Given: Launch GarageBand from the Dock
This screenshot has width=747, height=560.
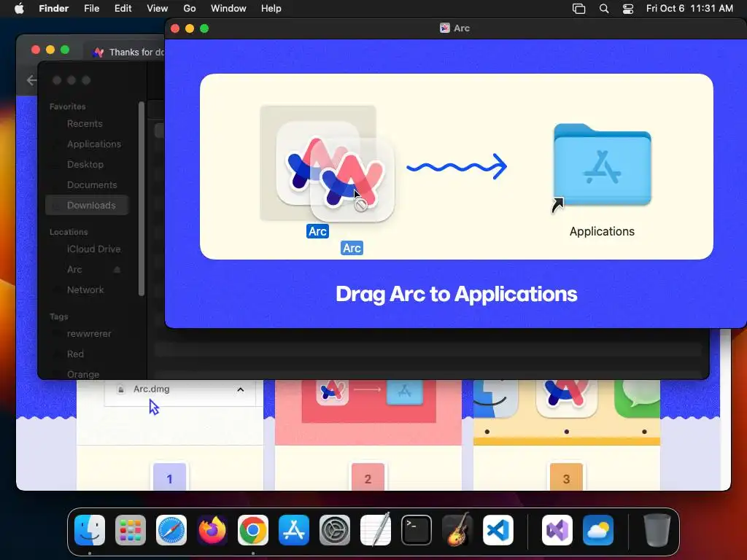Looking at the screenshot, I should [457, 530].
